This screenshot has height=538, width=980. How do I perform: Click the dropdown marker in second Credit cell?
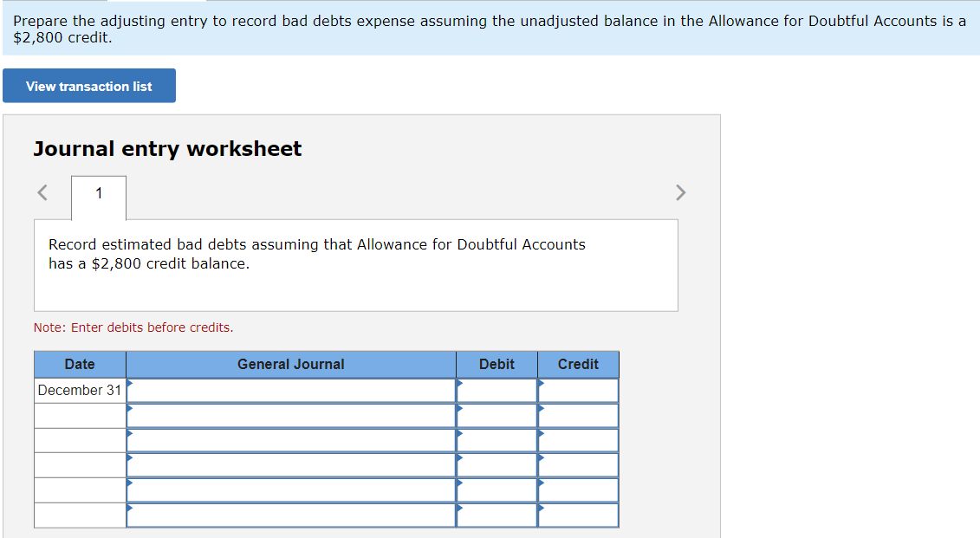541,410
